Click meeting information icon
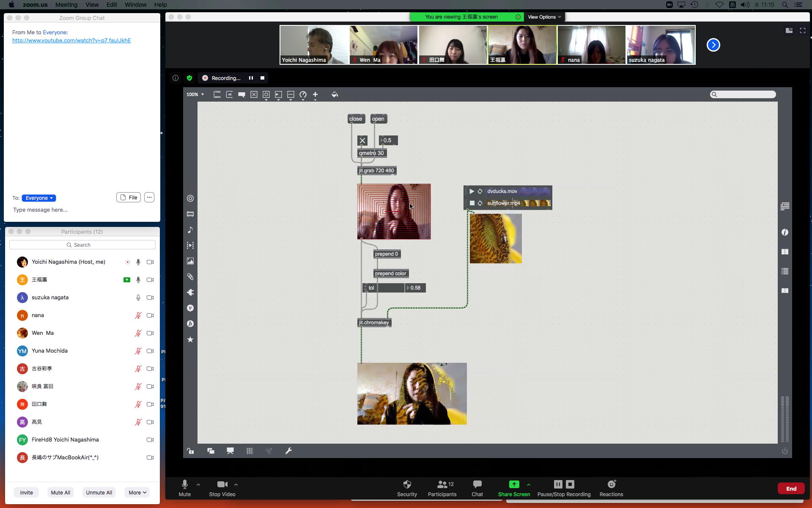Viewport: 812px width, 508px height. pos(175,78)
